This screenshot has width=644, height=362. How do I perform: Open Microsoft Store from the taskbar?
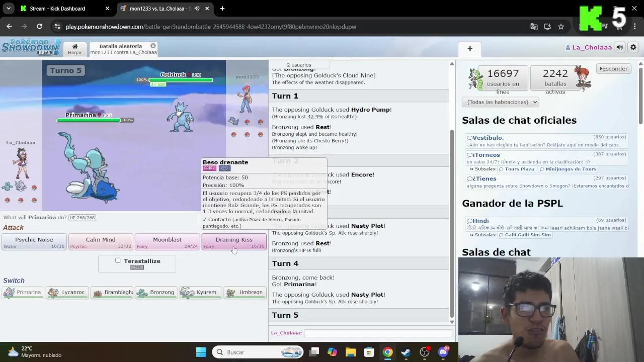coord(369,352)
